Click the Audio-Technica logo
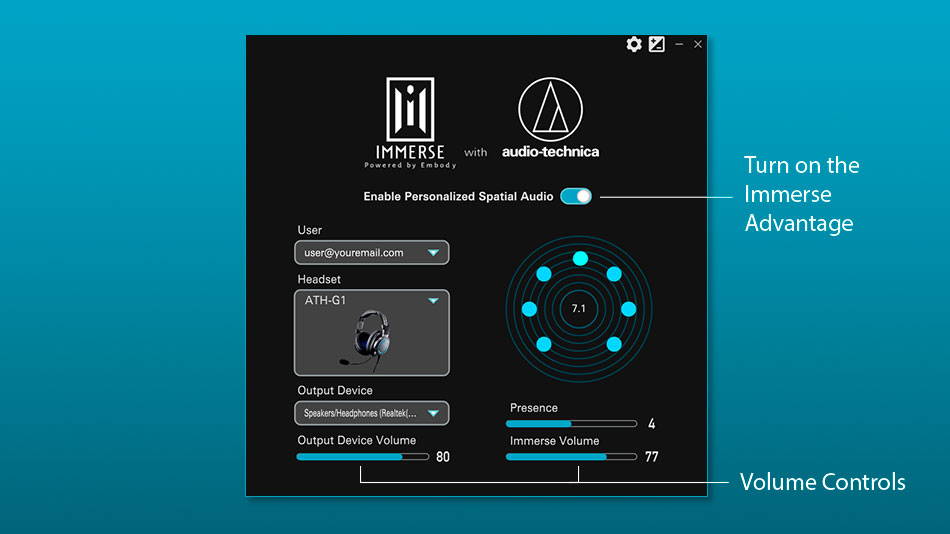The height and width of the screenshot is (534, 950). point(550,118)
